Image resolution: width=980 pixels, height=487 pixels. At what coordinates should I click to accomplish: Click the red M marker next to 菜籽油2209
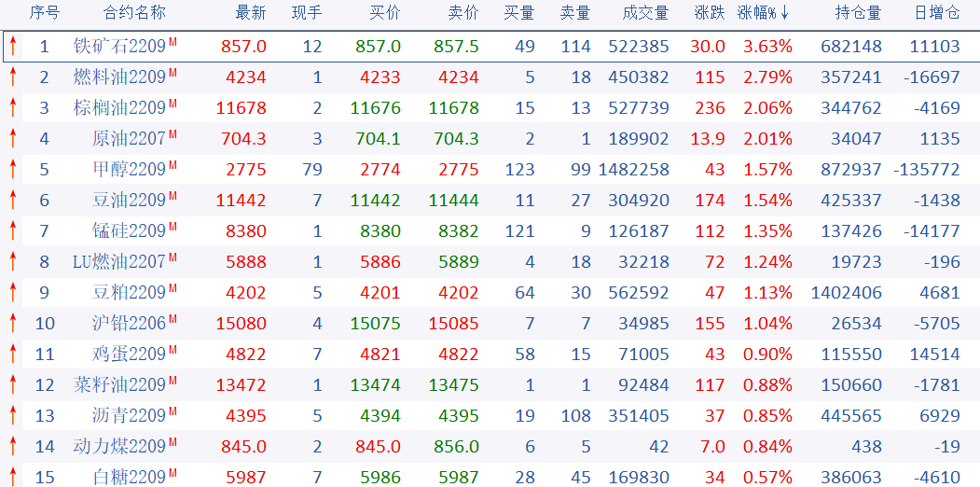[x=173, y=381]
